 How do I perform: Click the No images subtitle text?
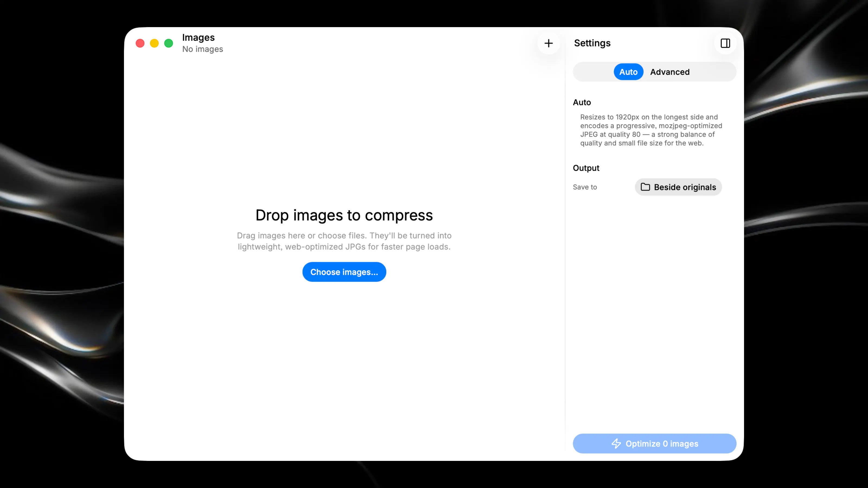[x=203, y=49]
